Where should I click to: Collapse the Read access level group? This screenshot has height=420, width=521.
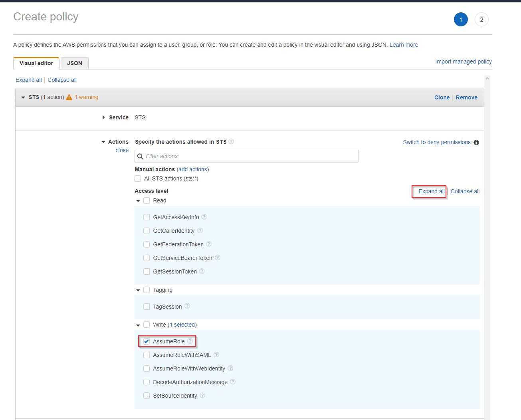point(138,201)
